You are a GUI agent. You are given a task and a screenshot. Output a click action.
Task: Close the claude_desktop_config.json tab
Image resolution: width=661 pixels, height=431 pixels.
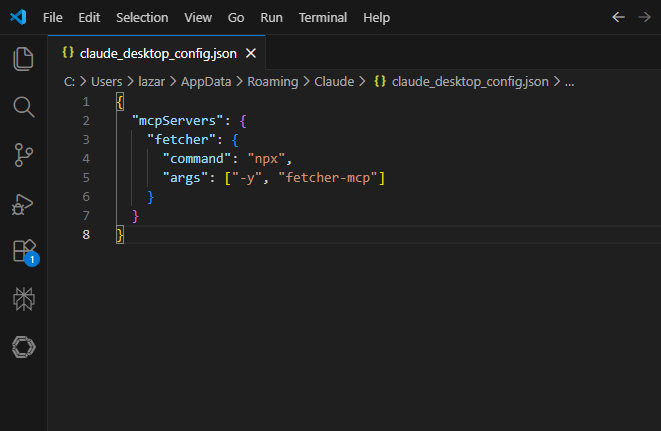click(251, 54)
